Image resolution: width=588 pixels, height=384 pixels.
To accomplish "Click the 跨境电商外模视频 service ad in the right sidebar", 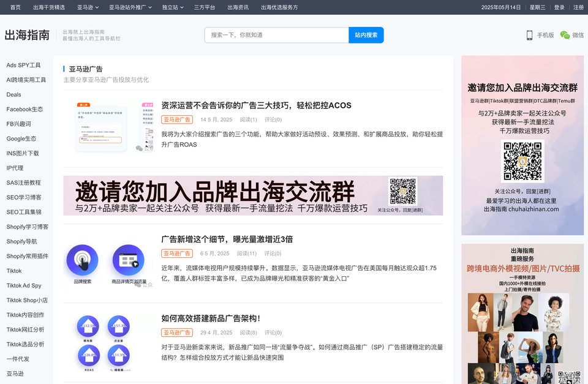I will pos(522,314).
